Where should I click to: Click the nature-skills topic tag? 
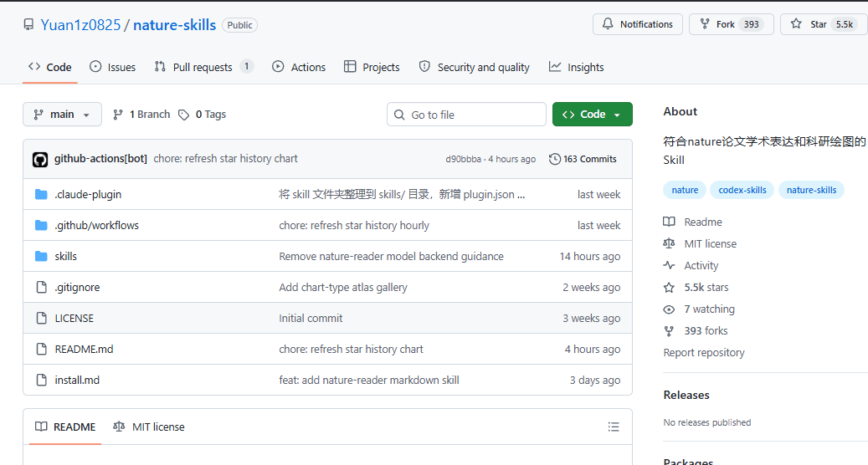[x=812, y=190]
